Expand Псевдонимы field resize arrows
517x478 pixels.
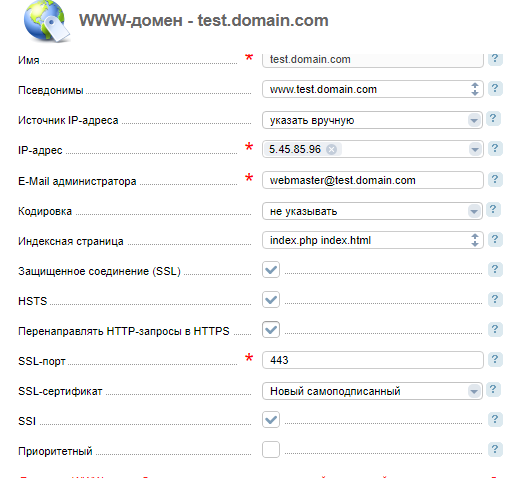475,89
